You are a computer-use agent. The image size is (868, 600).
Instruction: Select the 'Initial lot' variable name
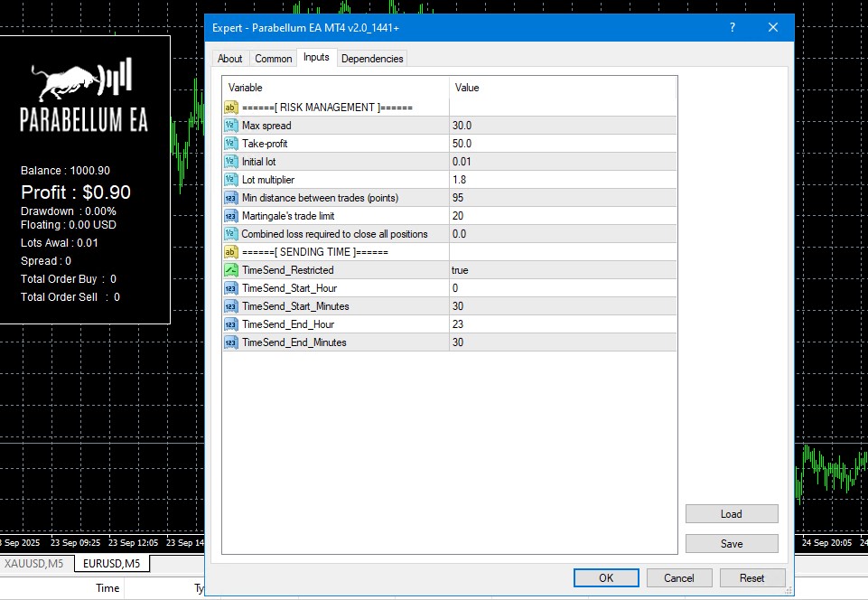(x=258, y=162)
